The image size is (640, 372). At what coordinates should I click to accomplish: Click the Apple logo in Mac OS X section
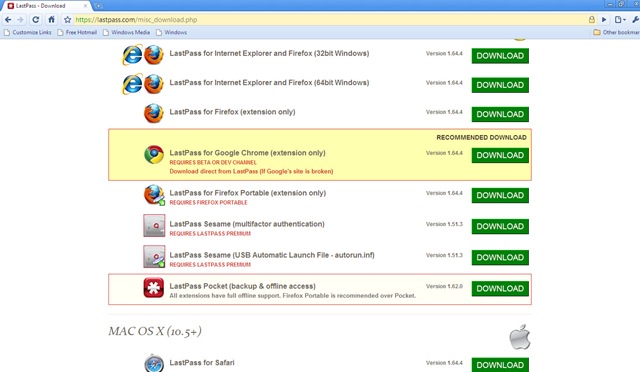click(520, 337)
